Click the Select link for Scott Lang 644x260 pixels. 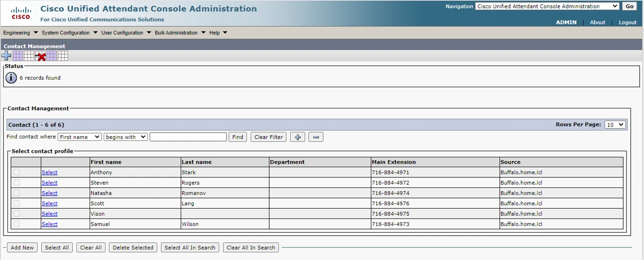point(49,203)
